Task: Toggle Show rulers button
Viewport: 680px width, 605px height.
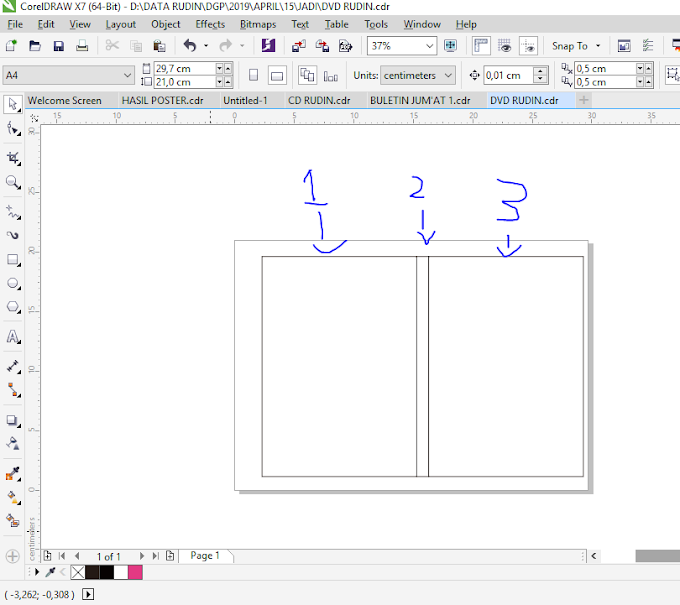Action: click(x=481, y=46)
